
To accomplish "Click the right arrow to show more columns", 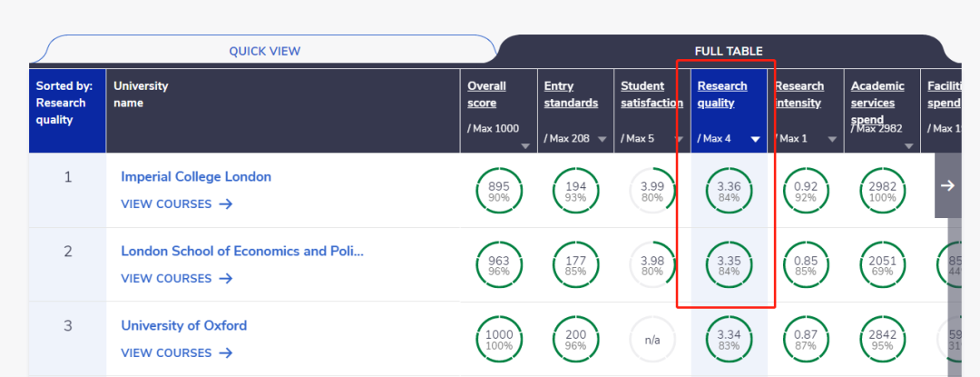I will pos(947,185).
